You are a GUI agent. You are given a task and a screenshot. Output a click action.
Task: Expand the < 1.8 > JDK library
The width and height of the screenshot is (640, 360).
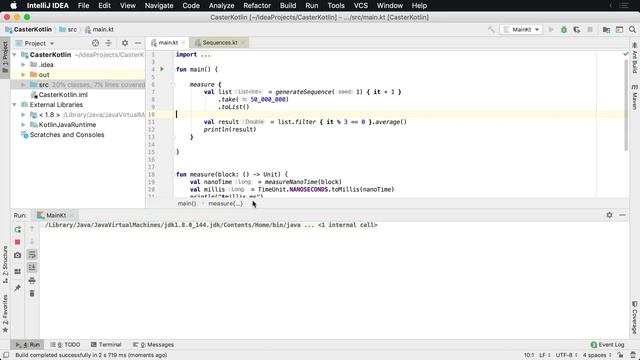click(x=23, y=115)
